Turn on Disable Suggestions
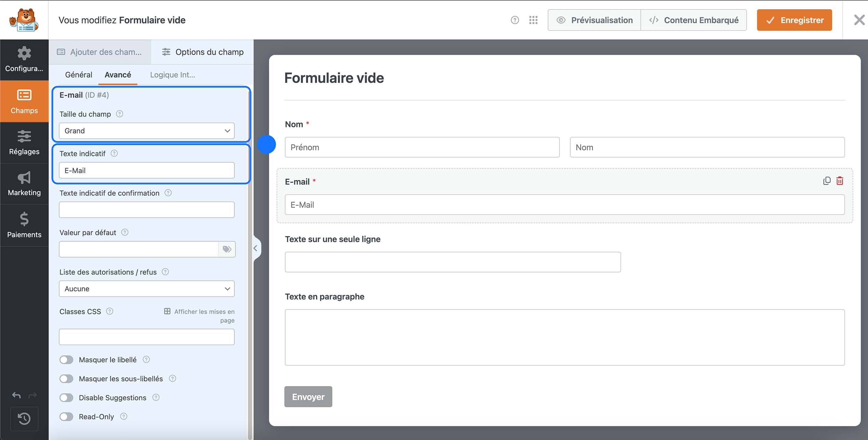 (x=66, y=398)
